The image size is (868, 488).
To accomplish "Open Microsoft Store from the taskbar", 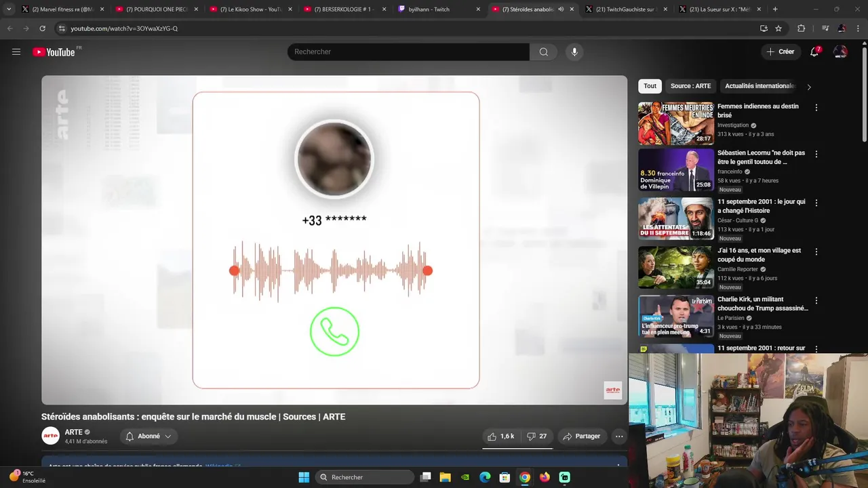I will pyautogui.click(x=505, y=477).
